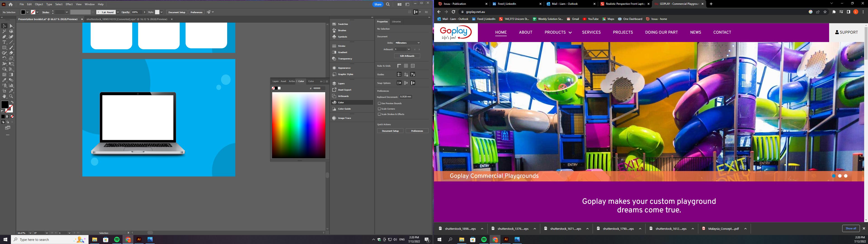This screenshot has height=244, width=868.
Task: Open the Swatches panel
Action: click(343, 24)
